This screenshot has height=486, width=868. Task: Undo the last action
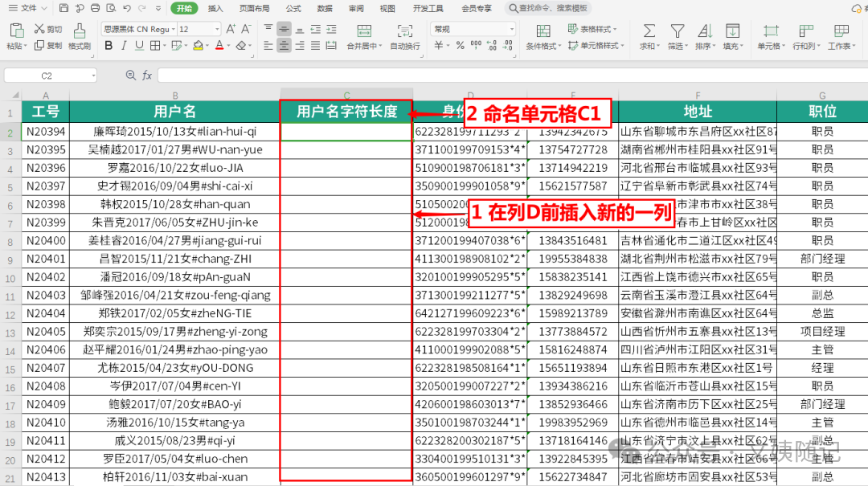pos(127,8)
